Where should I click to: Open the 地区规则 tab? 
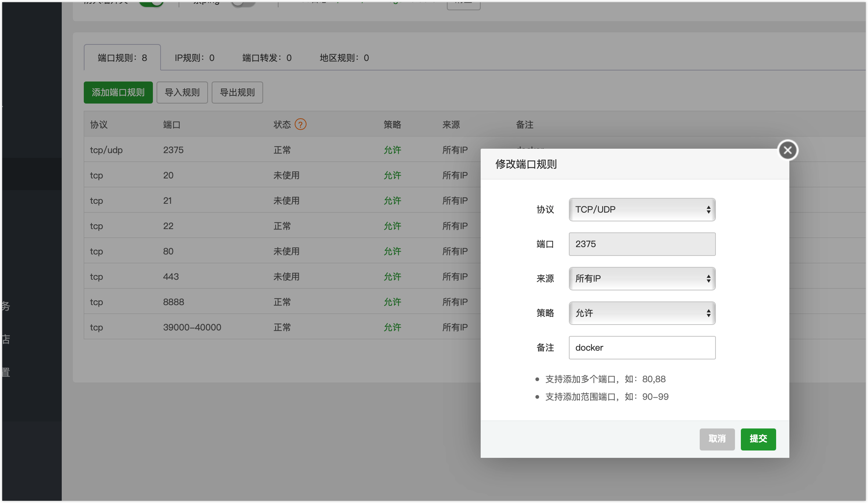(x=344, y=58)
